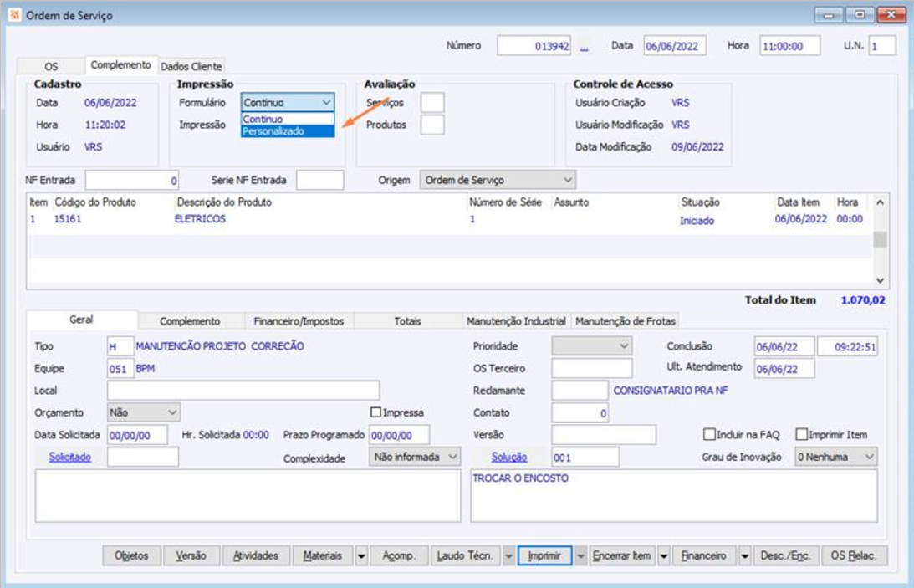Viewport: 914px width, 588px height.
Task: Open the Formulário dropdown
Action: 288,102
